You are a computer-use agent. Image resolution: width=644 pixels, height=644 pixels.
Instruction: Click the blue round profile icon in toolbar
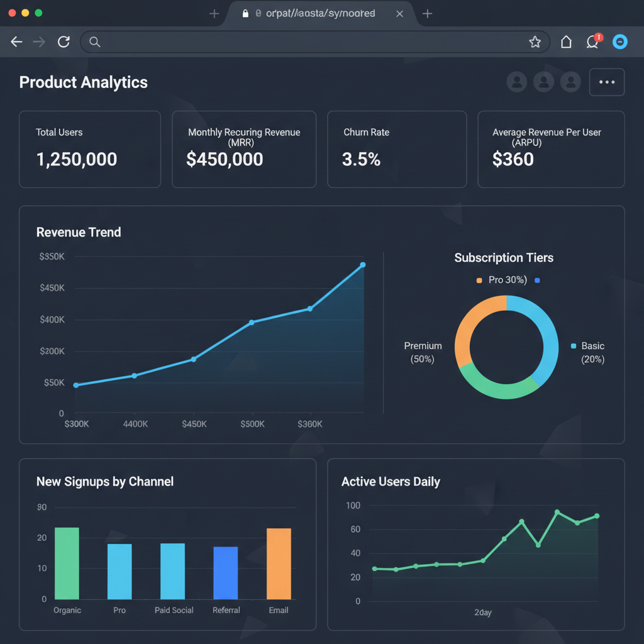pos(619,42)
